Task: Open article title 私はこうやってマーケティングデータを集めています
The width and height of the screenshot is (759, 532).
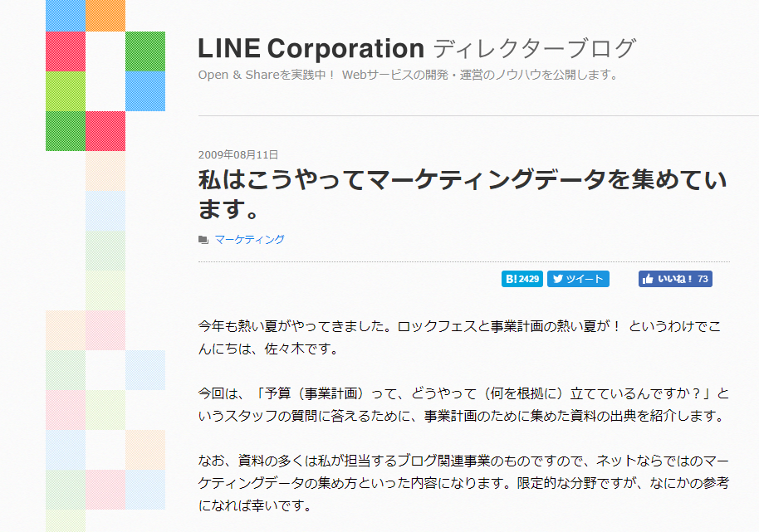Action: (463, 194)
